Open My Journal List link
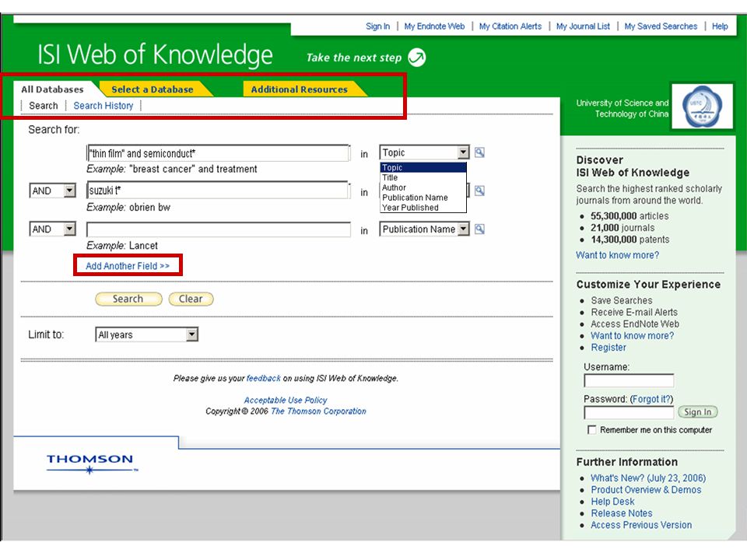This screenshot has width=747, height=560. [x=583, y=26]
